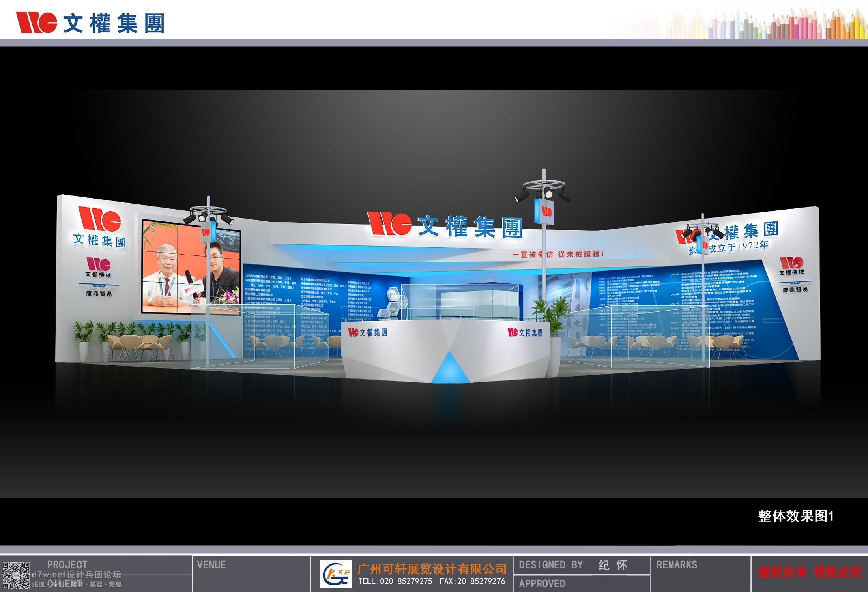
Task: Click the 成立于1972年 text on the right wall
Action: point(738,247)
